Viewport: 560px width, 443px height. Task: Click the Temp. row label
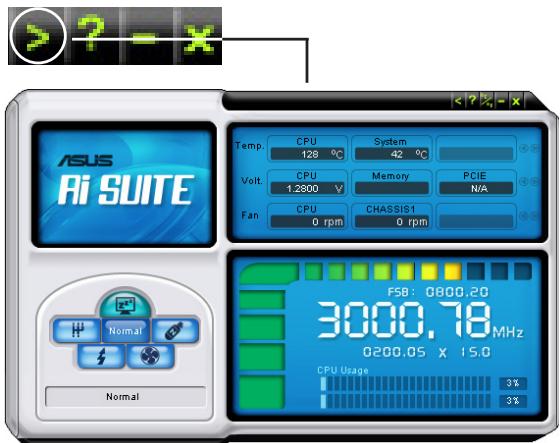tap(250, 146)
